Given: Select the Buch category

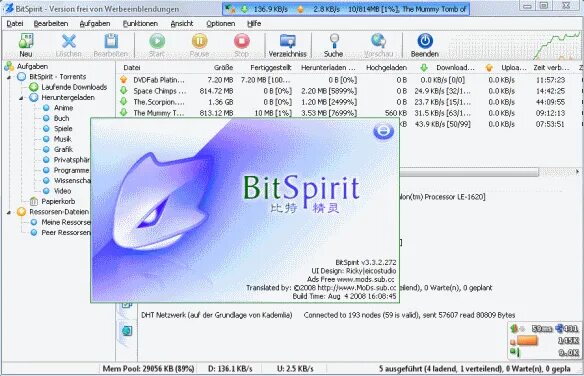Looking at the screenshot, I should pos(61,118).
